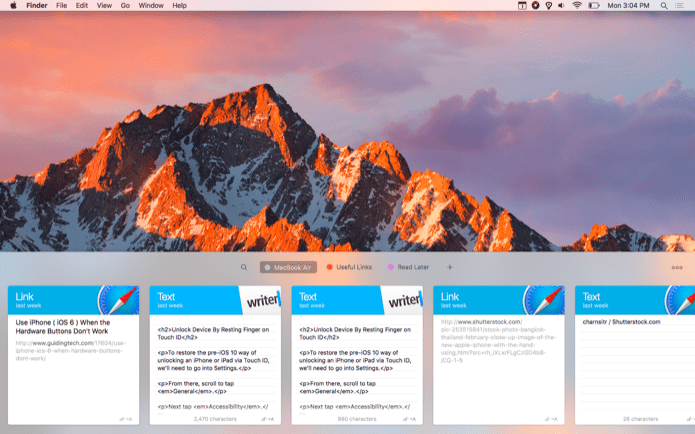
Task: Add a new pinboard with plus icon
Action: (449, 267)
